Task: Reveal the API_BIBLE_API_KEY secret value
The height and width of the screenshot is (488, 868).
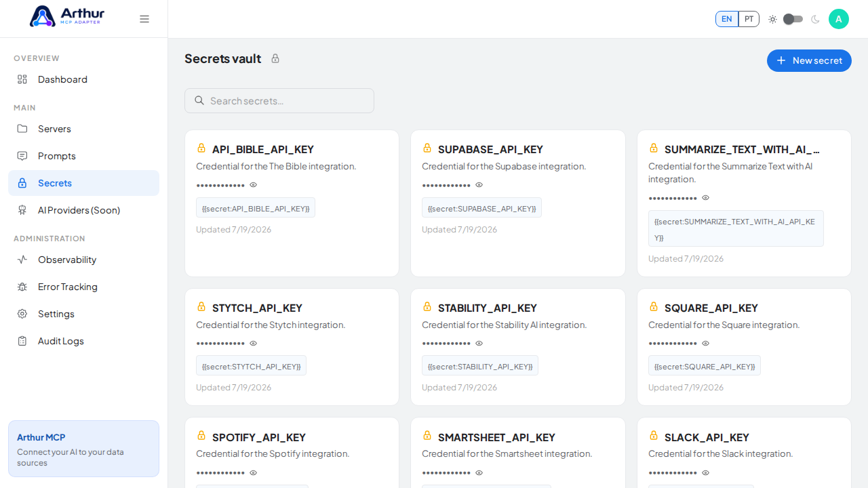Action: (x=254, y=185)
